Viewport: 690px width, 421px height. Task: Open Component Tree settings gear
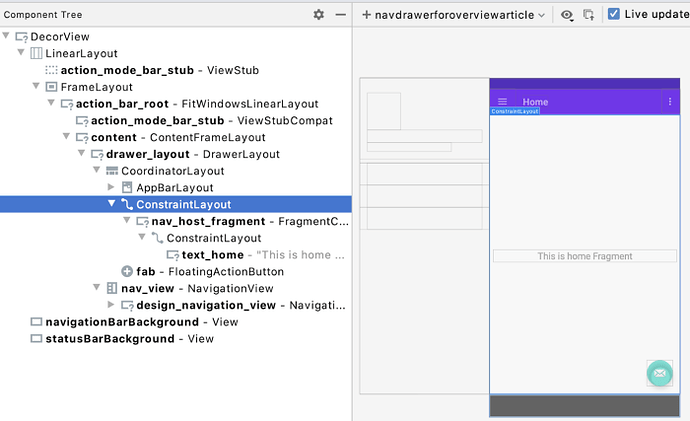tap(319, 15)
